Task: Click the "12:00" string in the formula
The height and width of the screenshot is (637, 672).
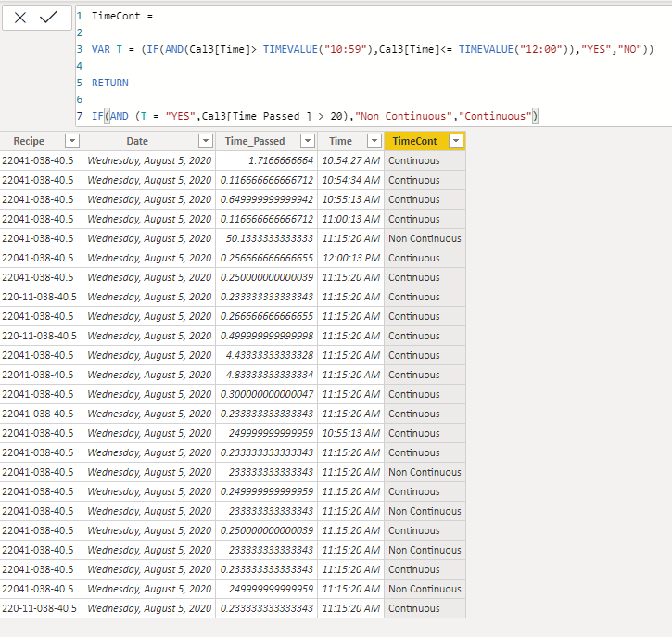Action: tap(541, 49)
